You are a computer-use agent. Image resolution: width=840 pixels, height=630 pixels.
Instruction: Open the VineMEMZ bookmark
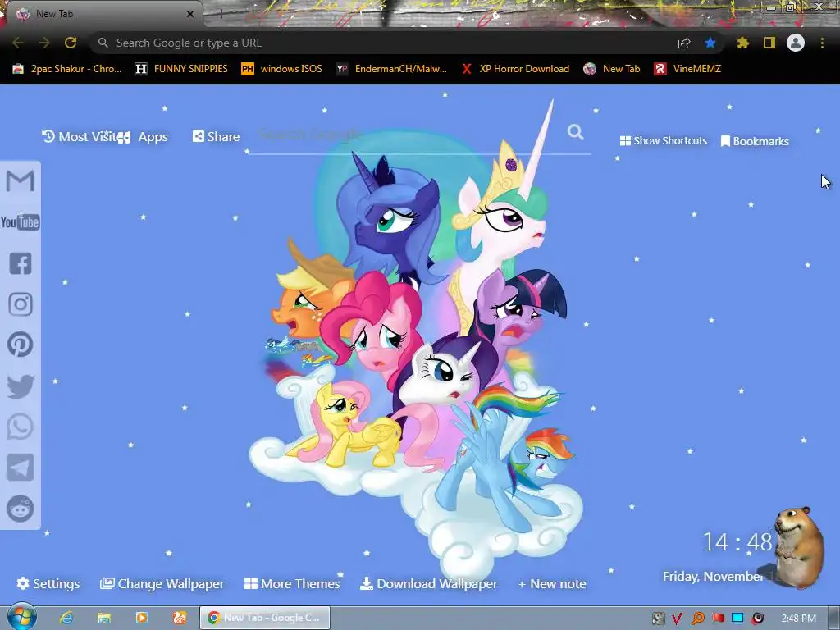[x=687, y=69]
